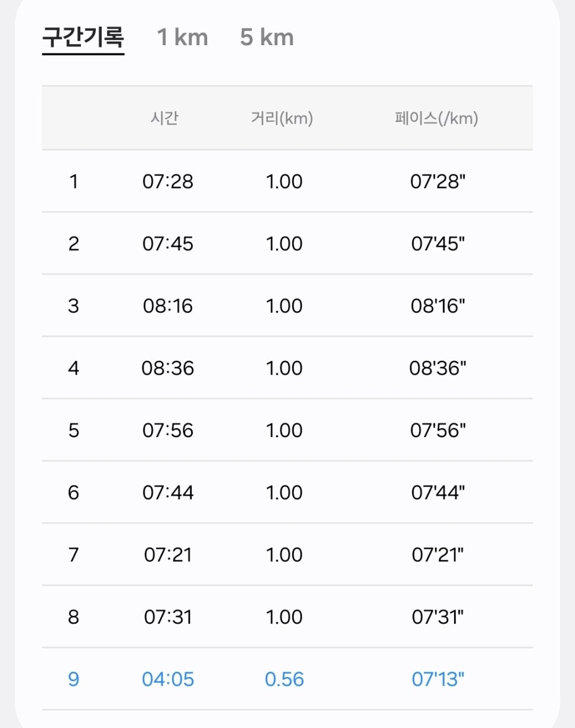
Task: Click the pace value 07'21" in lap 7
Action: pos(437,554)
